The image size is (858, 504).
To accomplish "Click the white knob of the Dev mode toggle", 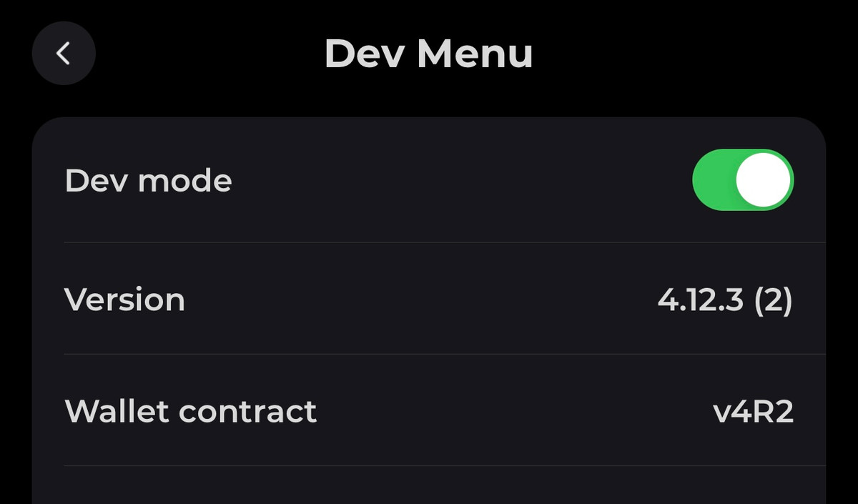I will pyautogui.click(x=763, y=180).
